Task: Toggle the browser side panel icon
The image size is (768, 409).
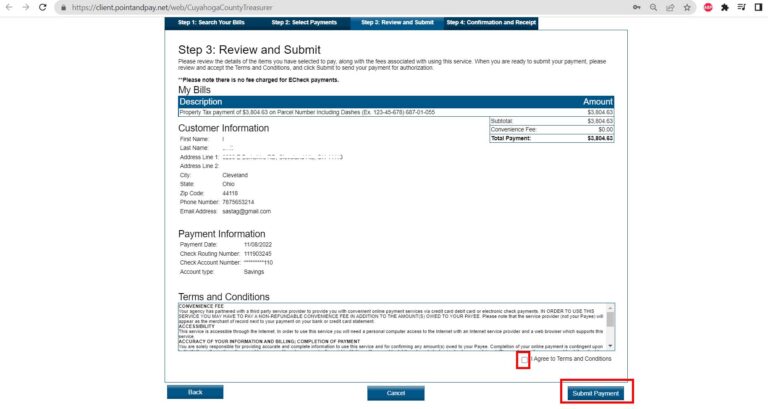Action: 758,7
